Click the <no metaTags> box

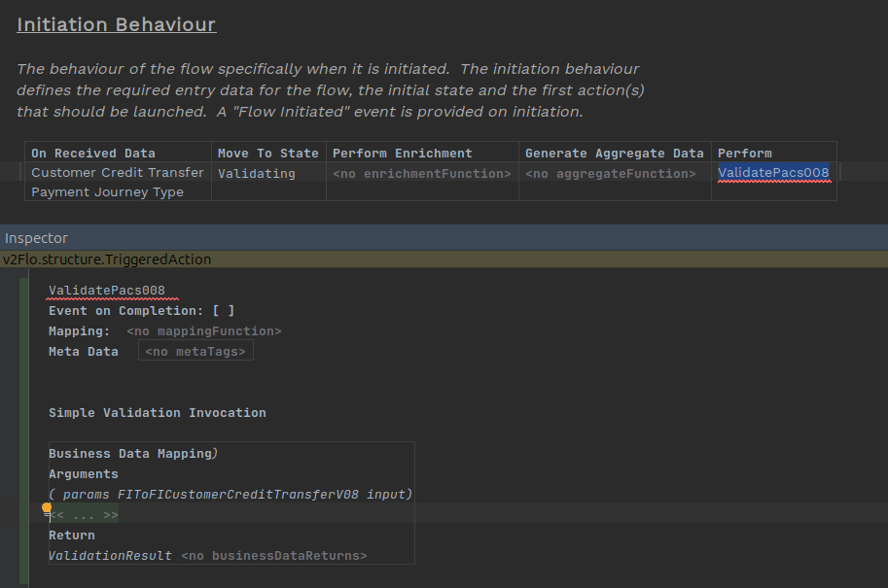[x=195, y=352]
